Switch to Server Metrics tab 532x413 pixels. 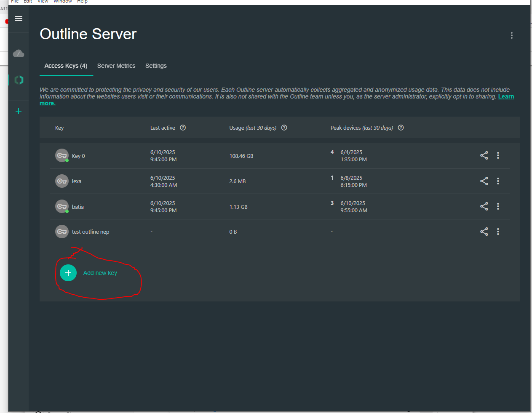point(116,66)
